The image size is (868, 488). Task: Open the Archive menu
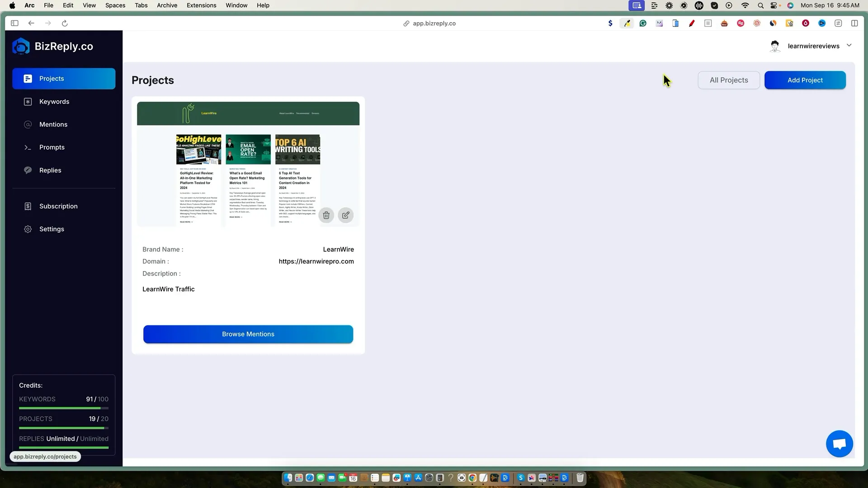click(167, 5)
